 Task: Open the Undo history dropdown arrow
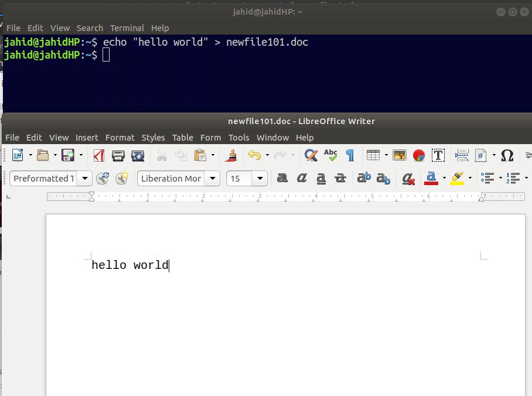click(x=267, y=155)
